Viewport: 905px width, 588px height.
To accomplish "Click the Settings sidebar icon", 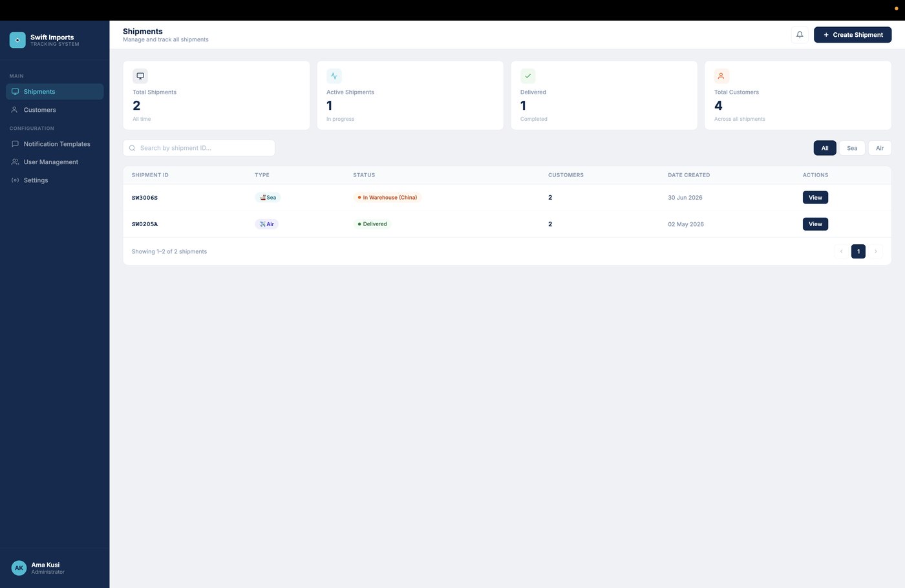I will pyautogui.click(x=15, y=180).
